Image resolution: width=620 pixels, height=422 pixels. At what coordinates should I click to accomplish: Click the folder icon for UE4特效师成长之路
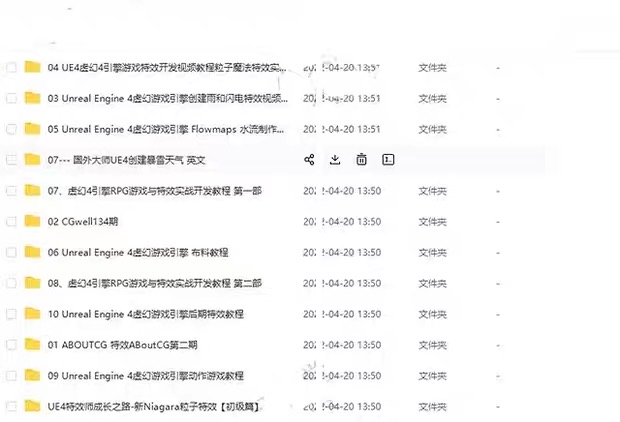32,406
